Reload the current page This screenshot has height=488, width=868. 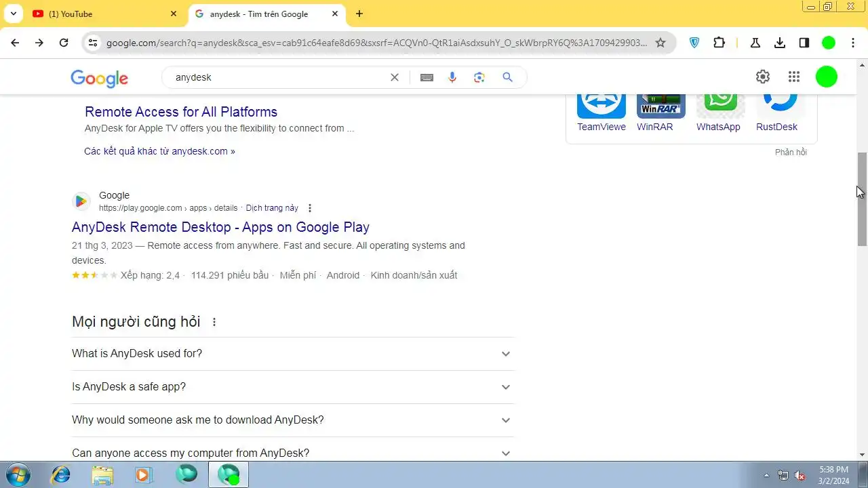[x=64, y=43]
